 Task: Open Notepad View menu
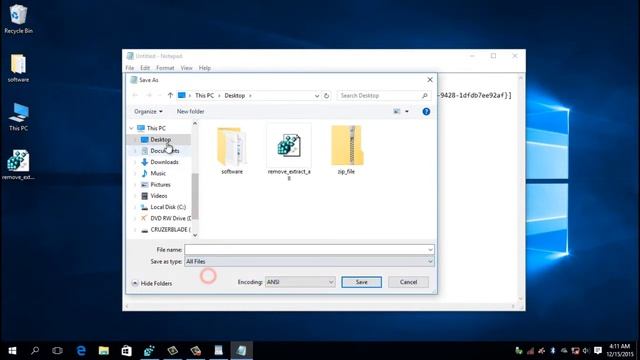pos(186,68)
